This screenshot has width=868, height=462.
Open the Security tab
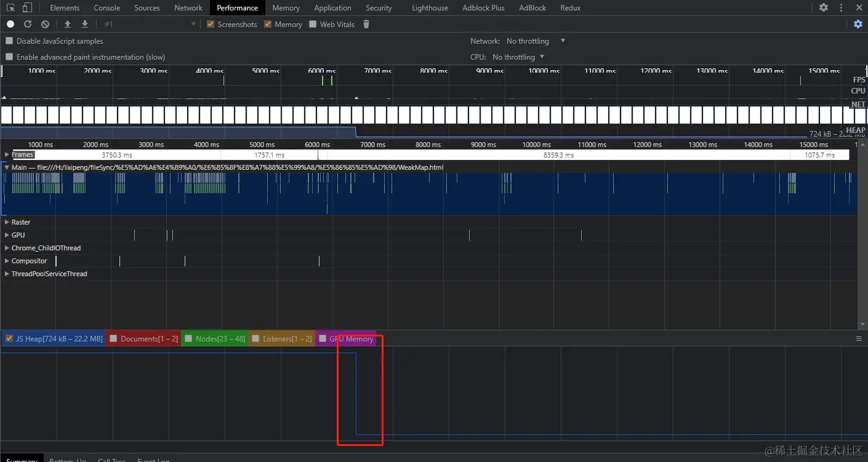click(379, 8)
